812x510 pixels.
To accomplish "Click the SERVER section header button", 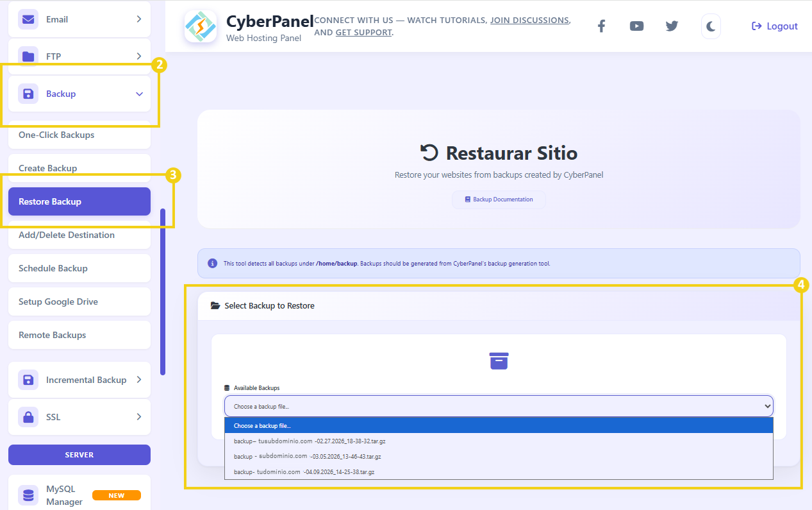I will (x=79, y=455).
